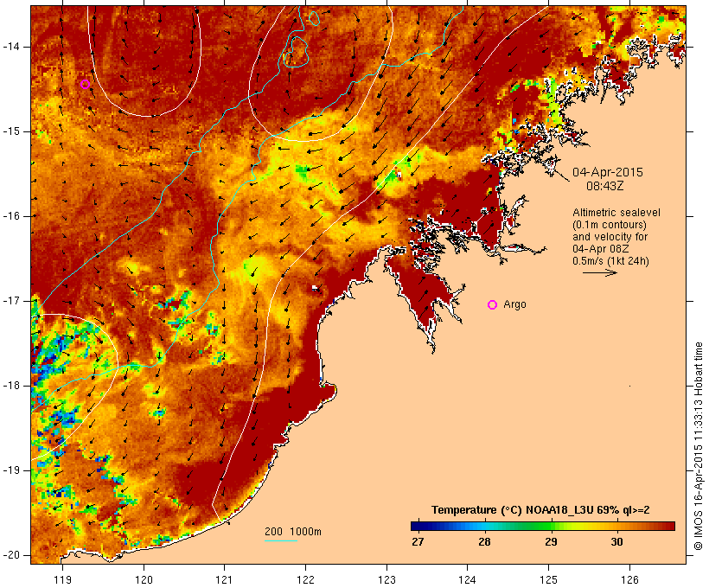Click the latitude axis label '-16'
709x588 pixels.
coord(10,216)
